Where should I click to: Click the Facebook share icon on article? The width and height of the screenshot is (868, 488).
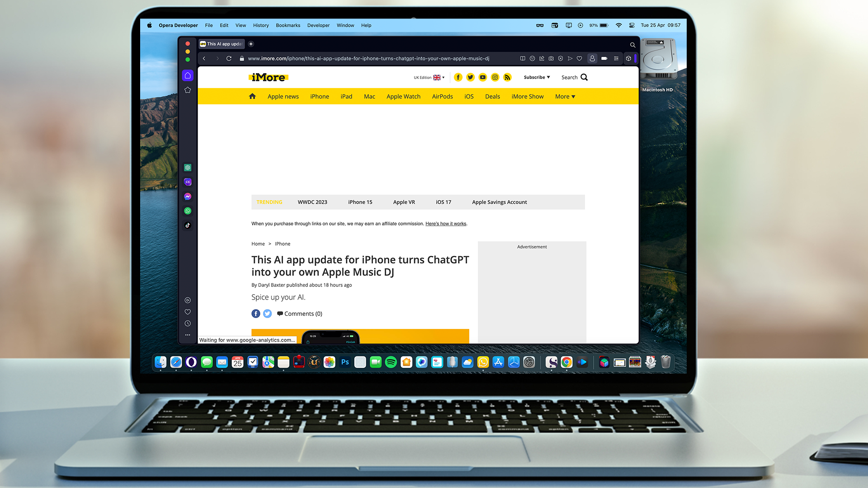(255, 313)
